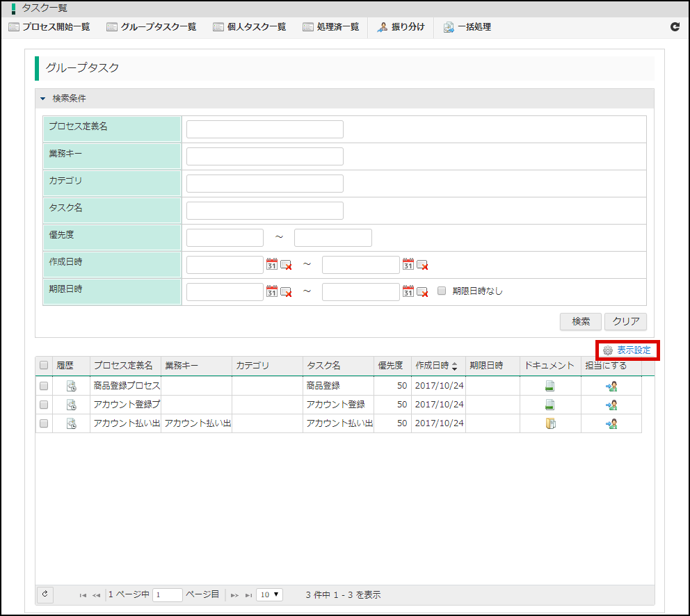Screen dimensions: 690x616
Task: Open document icon for アカウント払い出 row
Action: point(550,423)
